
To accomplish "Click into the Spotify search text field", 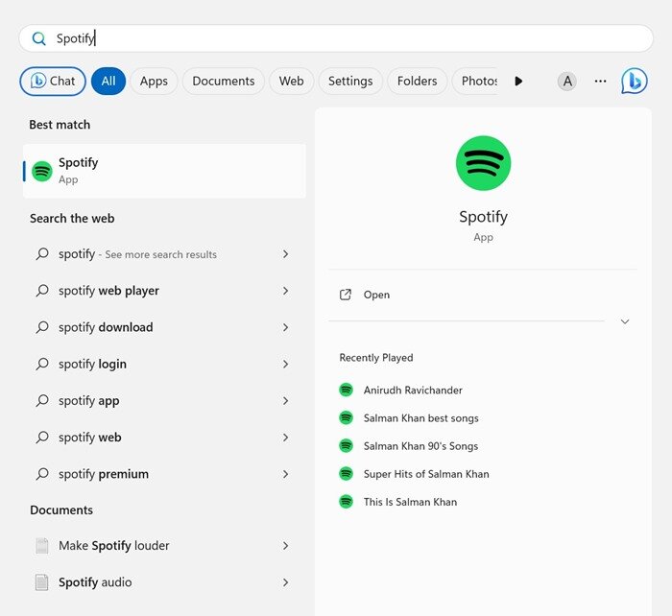I will pos(336,38).
